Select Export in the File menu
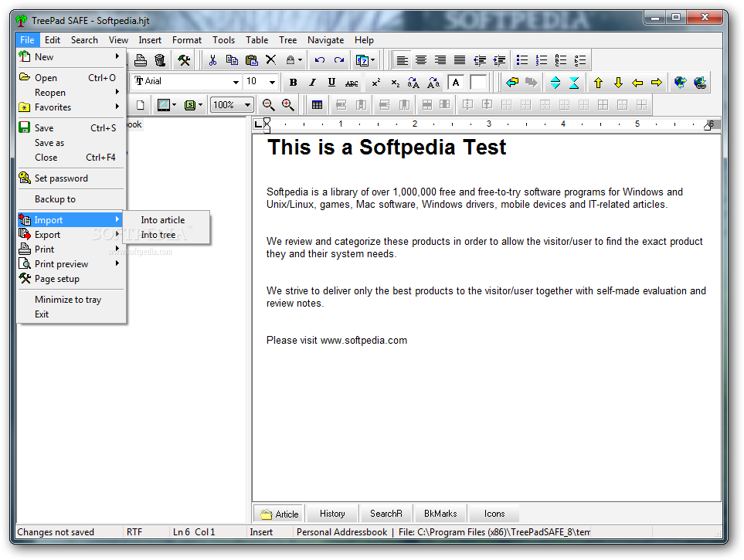 [71, 235]
